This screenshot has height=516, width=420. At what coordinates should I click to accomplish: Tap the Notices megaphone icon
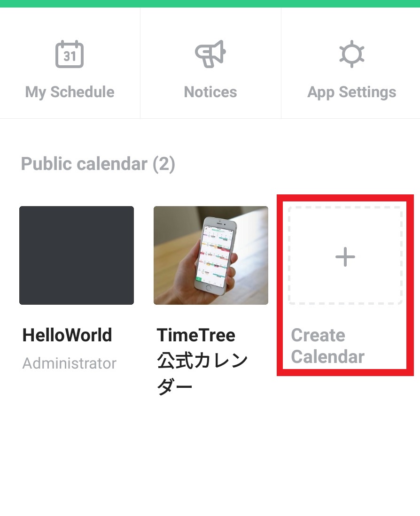[x=210, y=54]
